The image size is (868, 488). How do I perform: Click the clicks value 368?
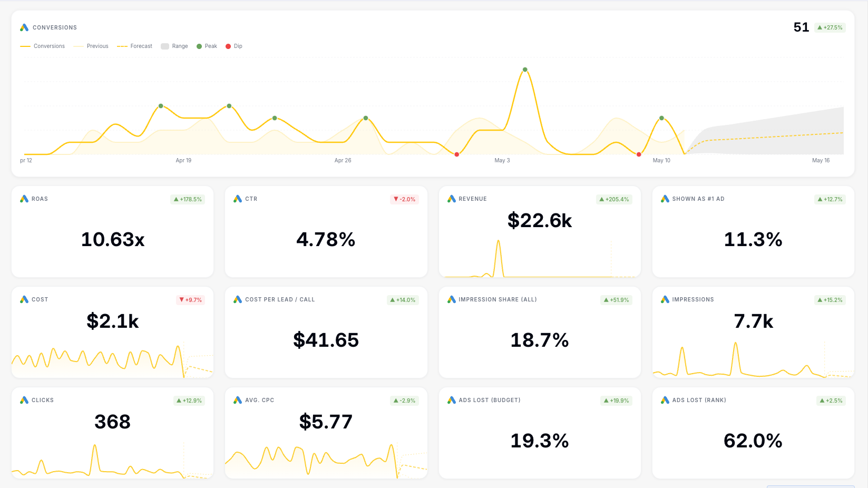point(113,422)
